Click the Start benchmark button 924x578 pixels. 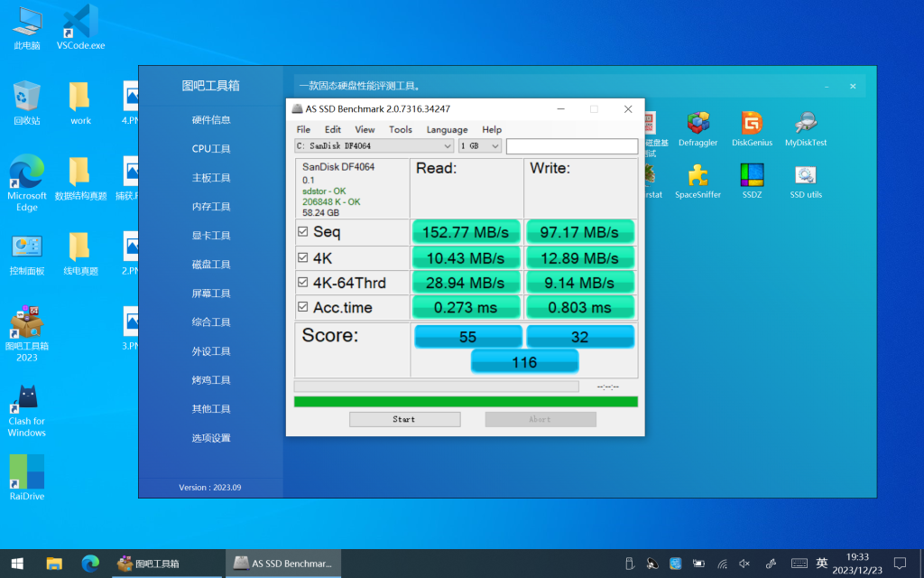pos(405,419)
